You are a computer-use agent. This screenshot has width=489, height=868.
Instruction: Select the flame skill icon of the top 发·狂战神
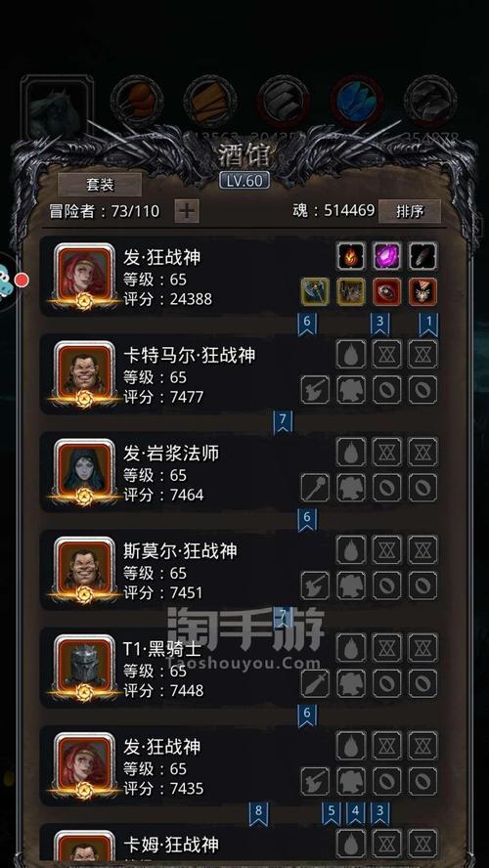click(x=350, y=257)
